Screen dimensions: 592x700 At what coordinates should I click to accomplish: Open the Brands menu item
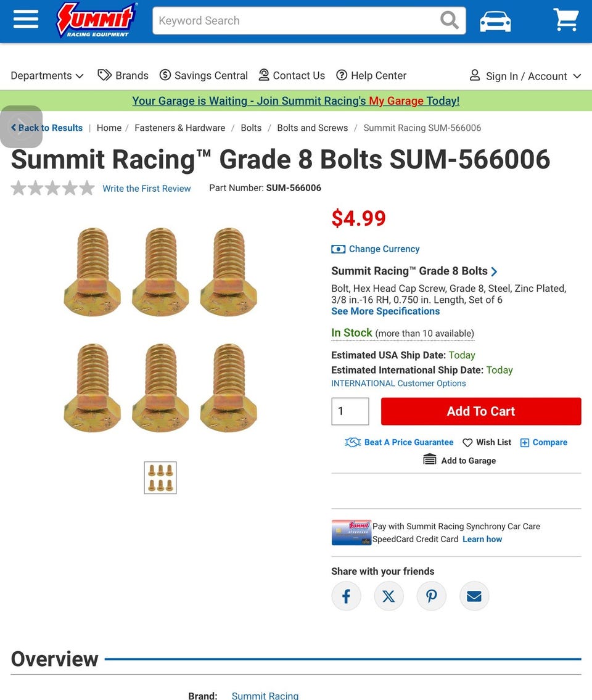coord(123,75)
